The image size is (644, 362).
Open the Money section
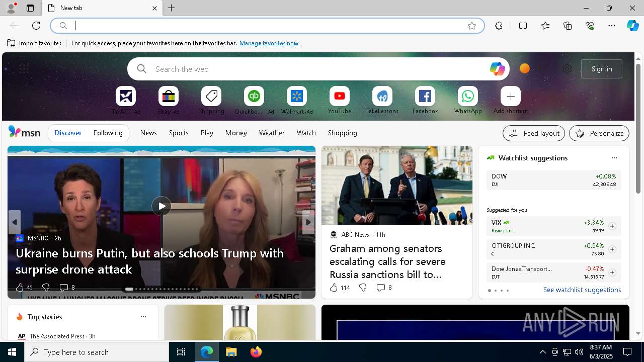(x=236, y=133)
